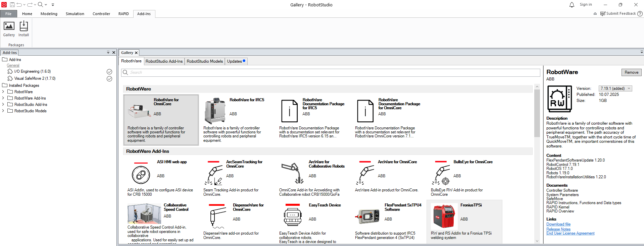Toggle the I/O Engineering checkmark
Image resolution: width=644 pixels, height=246 pixels.
click(109, 72)
